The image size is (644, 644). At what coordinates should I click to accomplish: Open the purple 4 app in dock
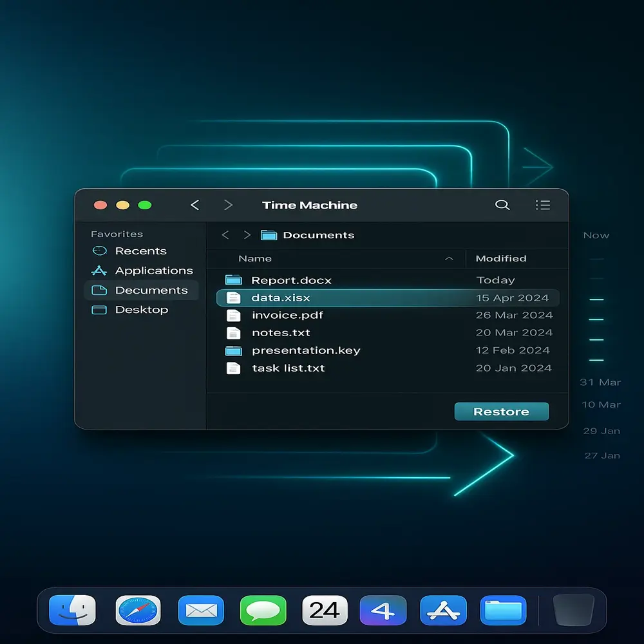383,610
